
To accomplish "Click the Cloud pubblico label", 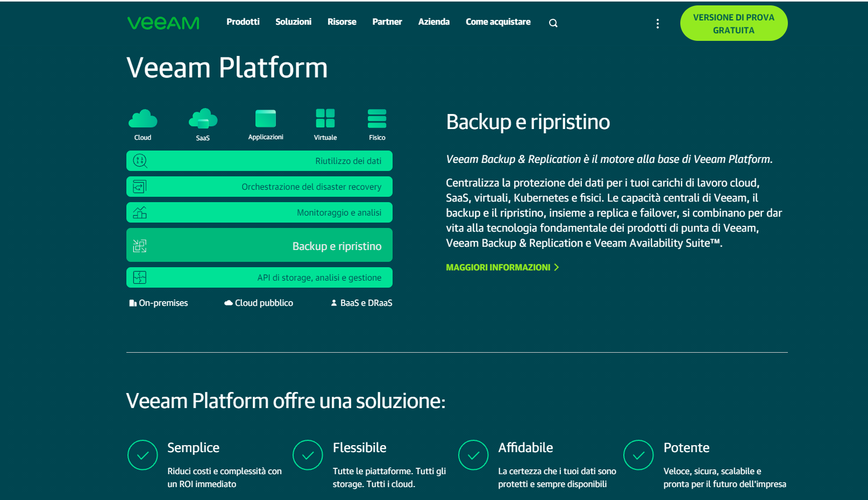I will pos(264,303).
